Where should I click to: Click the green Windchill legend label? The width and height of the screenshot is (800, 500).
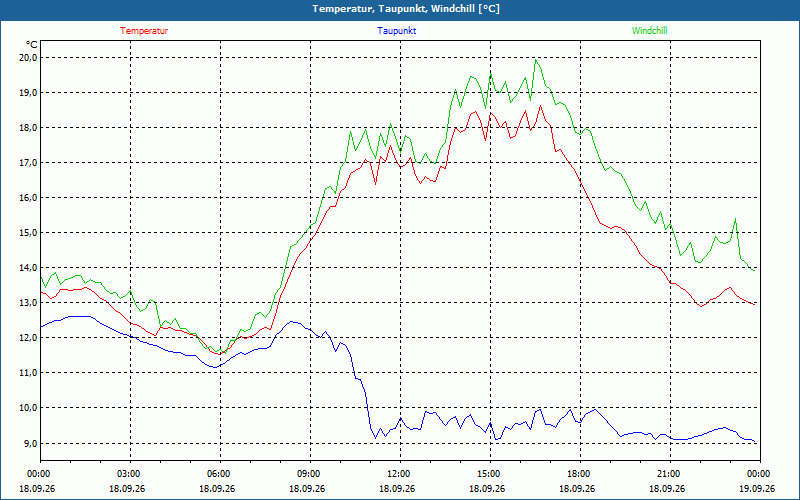click(x=649, y=31)
